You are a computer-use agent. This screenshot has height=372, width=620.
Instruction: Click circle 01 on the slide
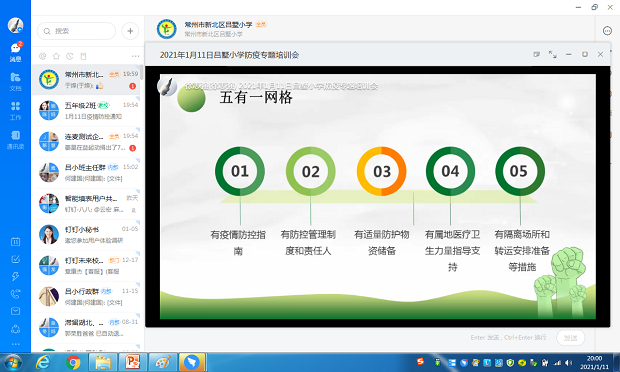click(x=240, y=171)
